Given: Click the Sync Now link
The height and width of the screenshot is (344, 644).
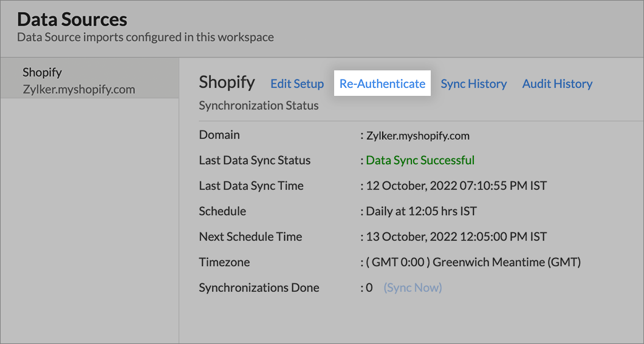Looking at the screenshot, I should [413, 288].
